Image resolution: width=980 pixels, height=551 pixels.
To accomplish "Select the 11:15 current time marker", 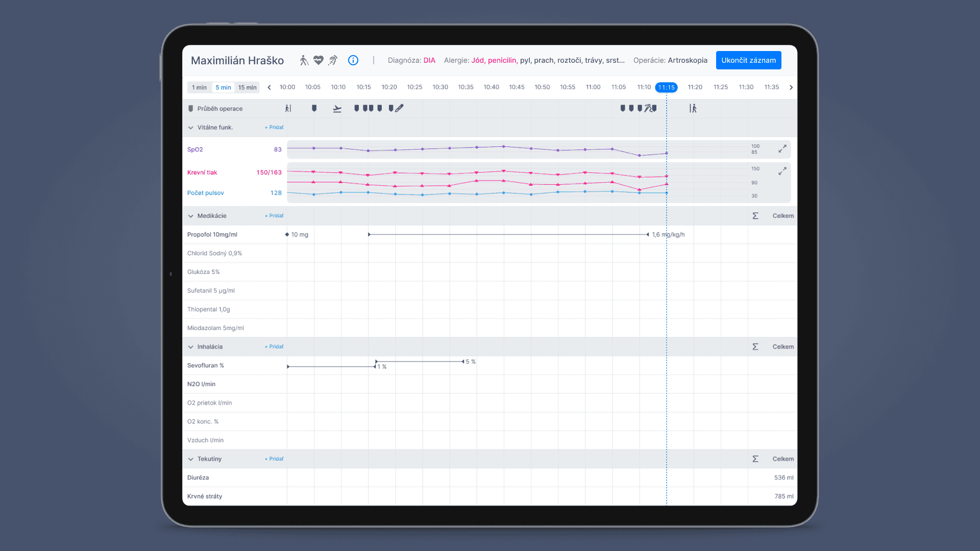I will (x=666, y=87).
